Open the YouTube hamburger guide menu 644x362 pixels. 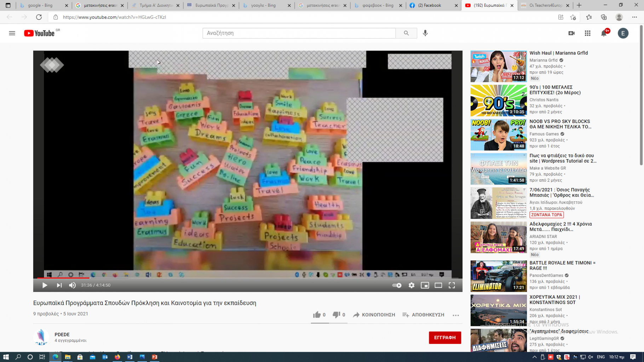click(12, 33)
